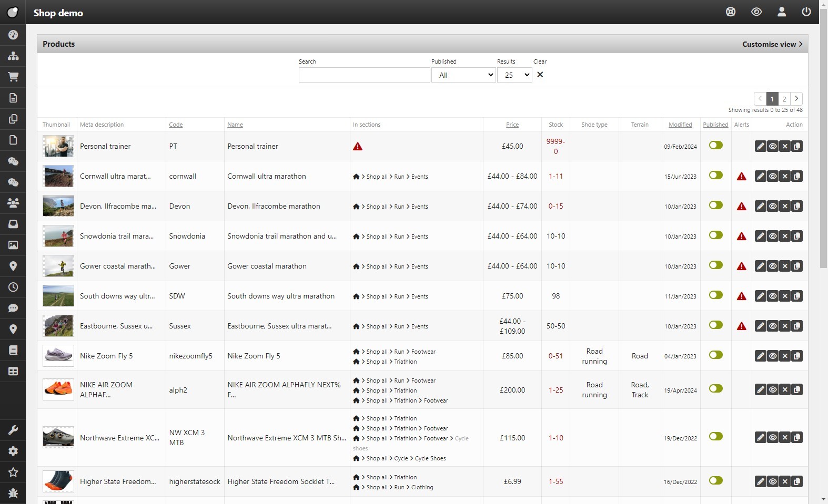The width and height of the screenshot is (828, 504).
Task: Click into the Search text field
Action: coord(364,75)
